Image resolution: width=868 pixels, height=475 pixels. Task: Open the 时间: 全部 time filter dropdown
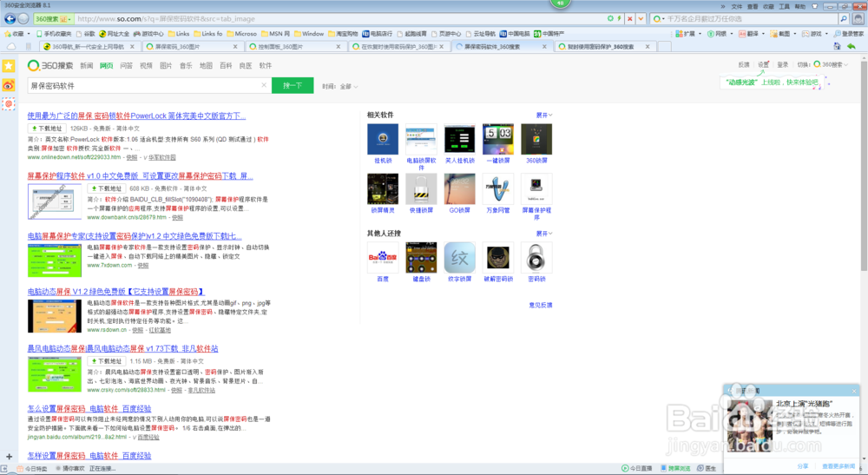(x=340, y=86)
